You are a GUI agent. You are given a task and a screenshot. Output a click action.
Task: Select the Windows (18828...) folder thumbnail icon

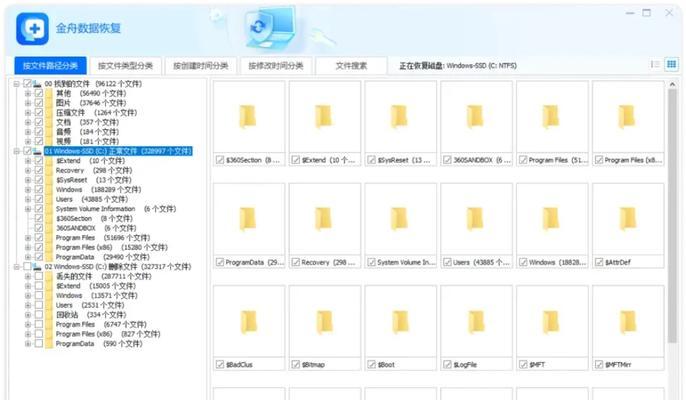(551, 219)
